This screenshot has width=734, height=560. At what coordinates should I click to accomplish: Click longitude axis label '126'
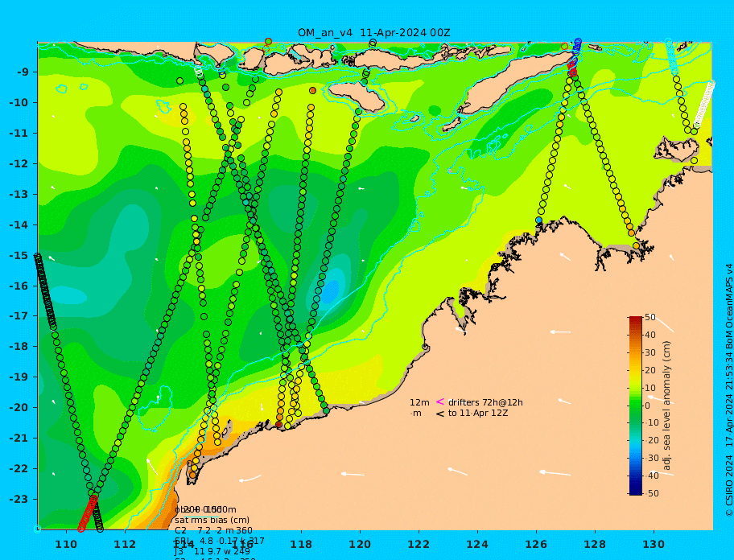point(536,545)
